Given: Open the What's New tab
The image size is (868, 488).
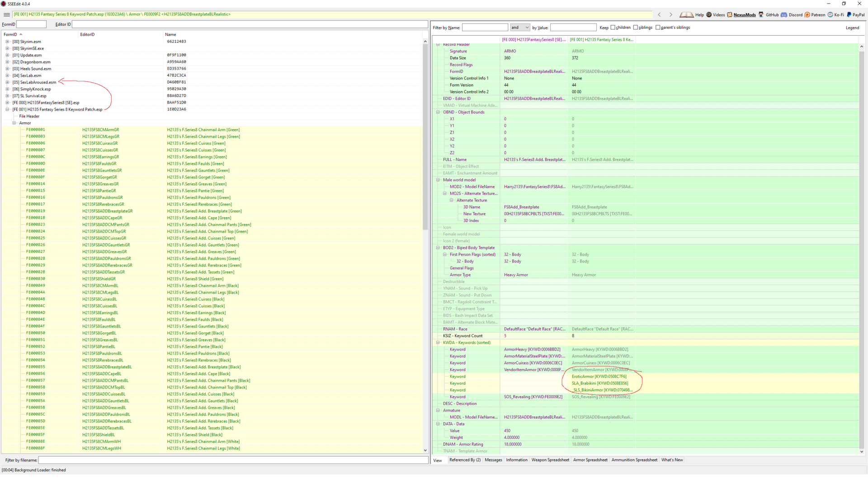Looking at the screenshot, I should click(x=672, y=460).
